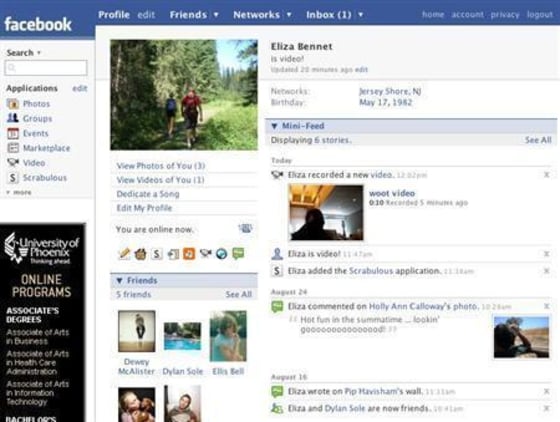
Task: Click Edit My Profile link
Action: coord(144,208)
